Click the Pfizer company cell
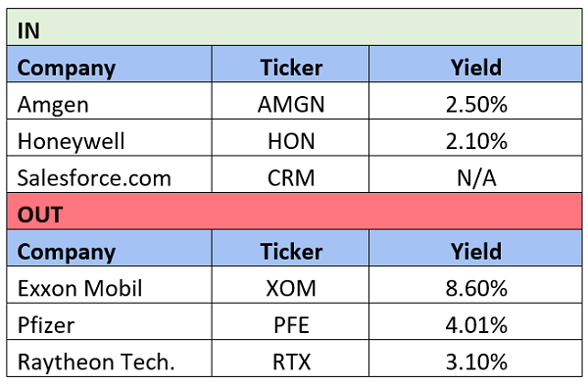The width and height of the screenshot is (588, 385). coord(109,321)
